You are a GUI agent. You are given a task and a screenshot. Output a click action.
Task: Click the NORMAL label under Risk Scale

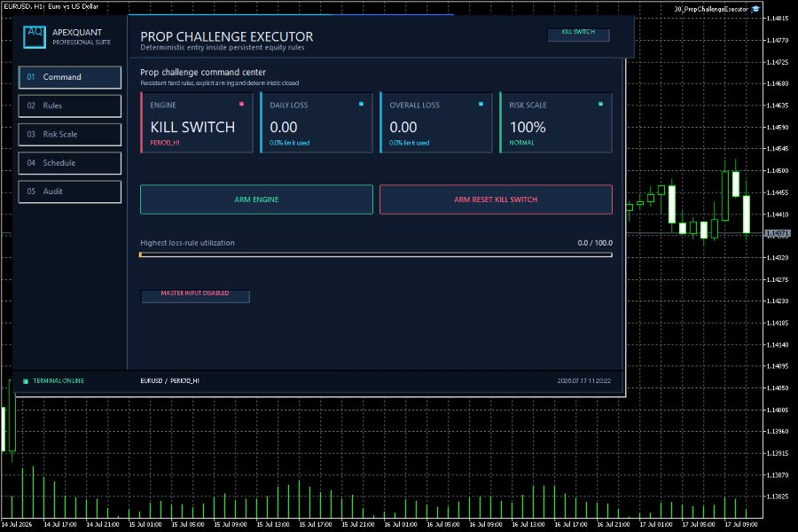coord(521,143)
